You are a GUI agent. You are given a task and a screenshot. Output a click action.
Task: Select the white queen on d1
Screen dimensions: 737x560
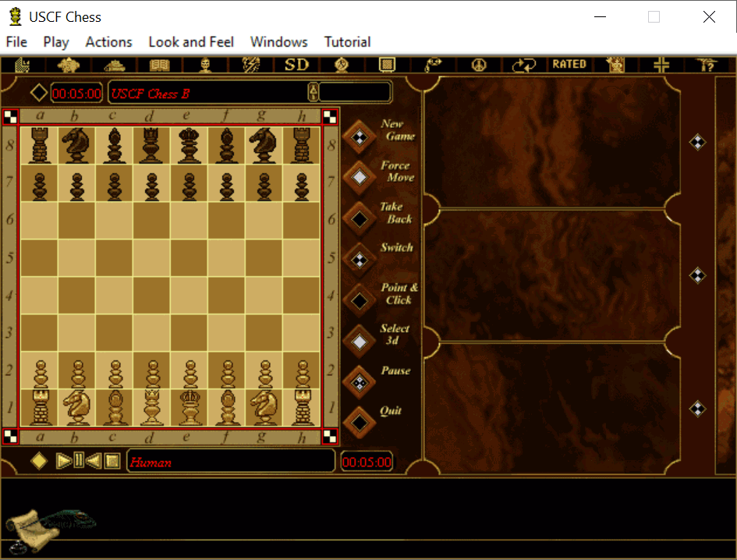coord(152,408)
